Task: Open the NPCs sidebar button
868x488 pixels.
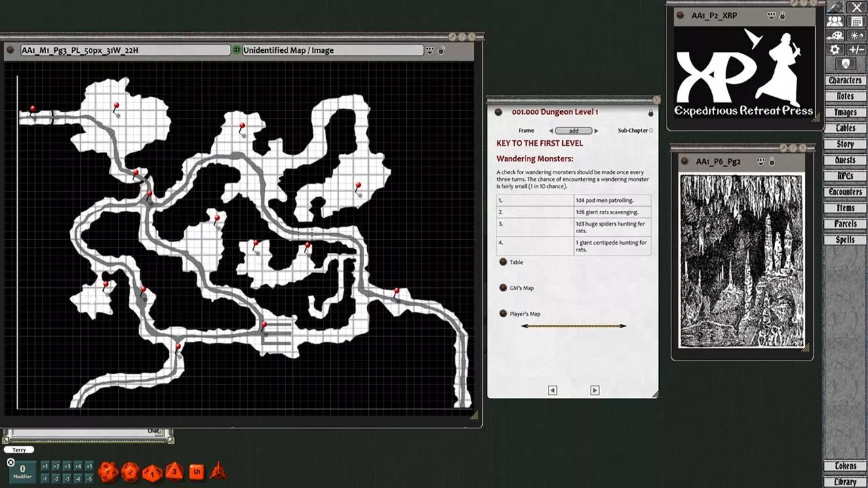Action: [845, 176]
